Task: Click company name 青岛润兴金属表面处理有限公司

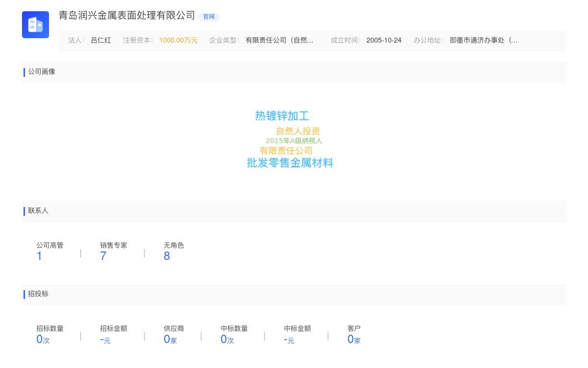Action: [x=127, y=16]
